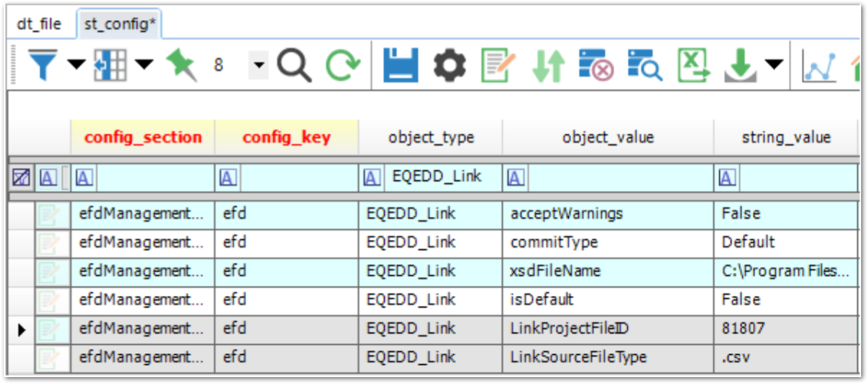Select the commitType cell
The image size is (868, 384).
click(x=608, y=244)
